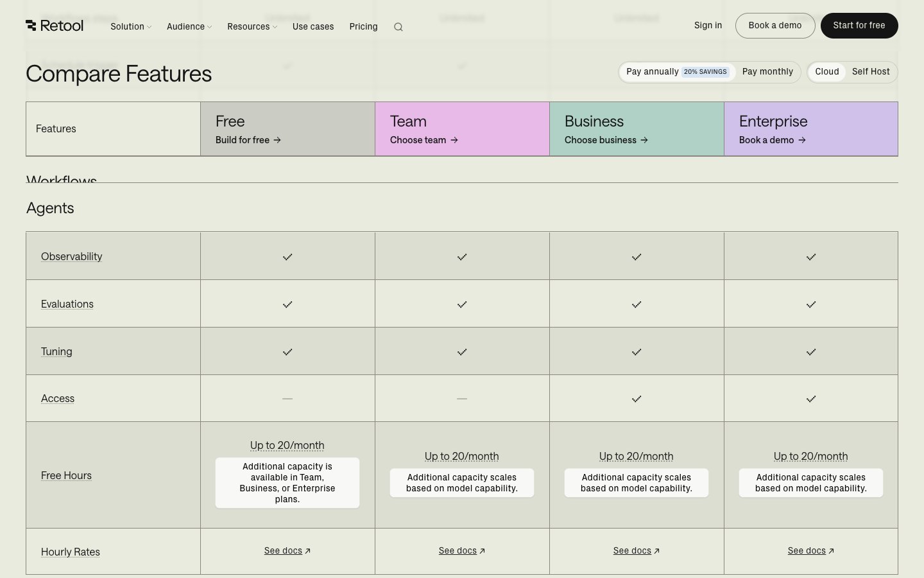The height and width of the screenshot is (578, 924).
Task: Click the arrow next to Choose business
Action: (x=644, y=140)
